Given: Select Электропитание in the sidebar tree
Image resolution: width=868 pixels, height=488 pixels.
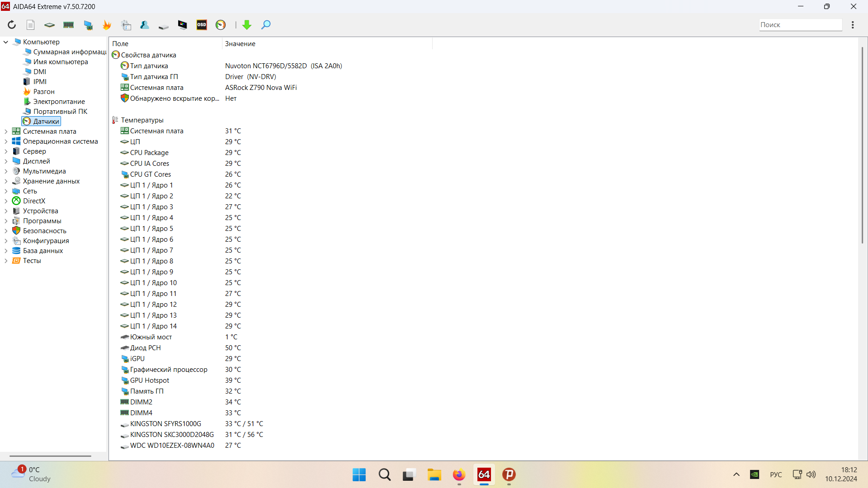Looking at the screenshot, I should tap(59, 102).
